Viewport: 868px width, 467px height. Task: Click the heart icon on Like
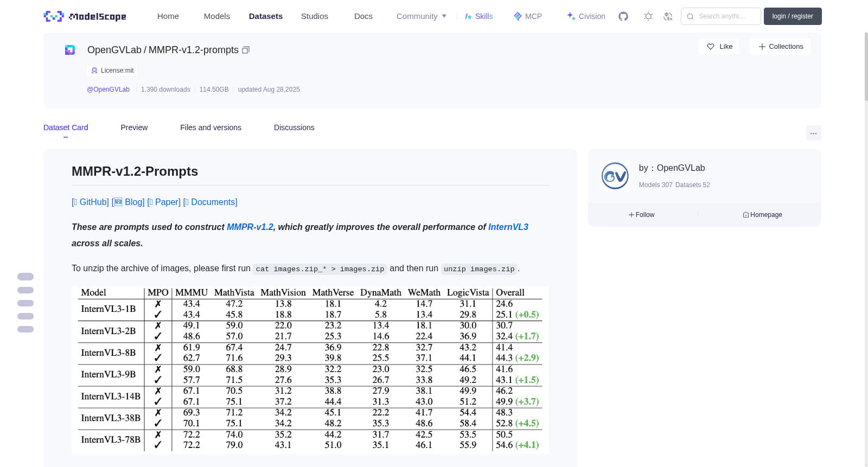[x=711, y=47]
